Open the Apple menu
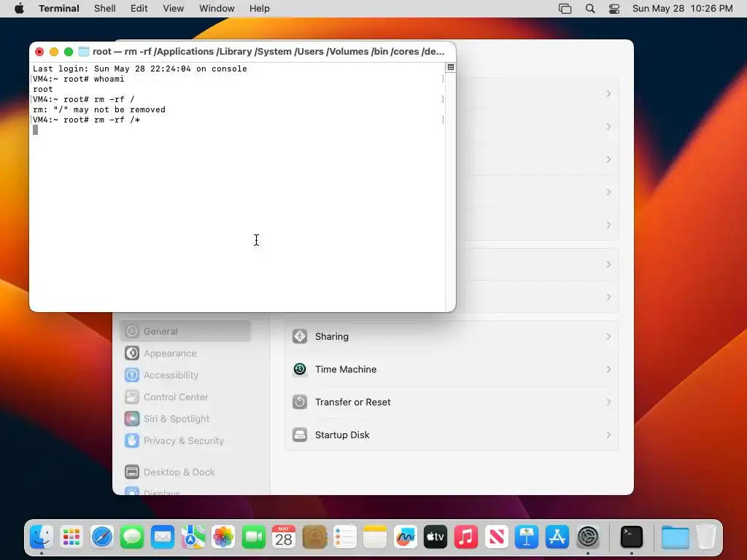This screenshot has width=747, height=560. pyautogui.click(x=19, y=9)
